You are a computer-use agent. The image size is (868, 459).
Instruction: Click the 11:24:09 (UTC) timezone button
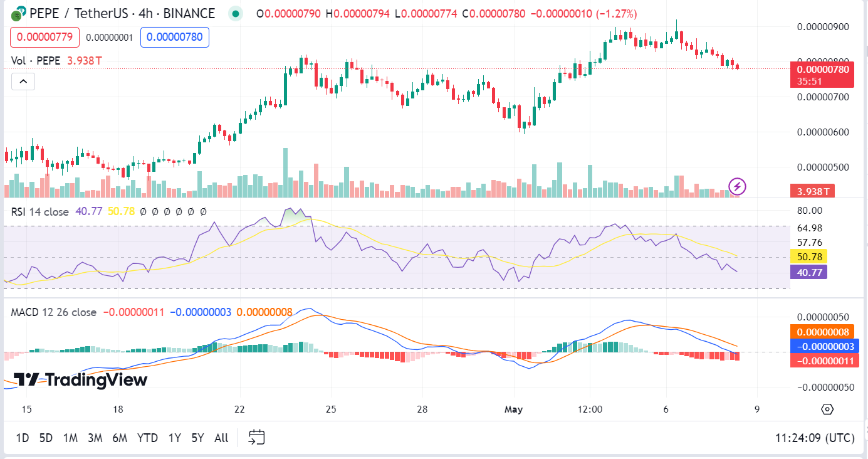click(814, 438)
